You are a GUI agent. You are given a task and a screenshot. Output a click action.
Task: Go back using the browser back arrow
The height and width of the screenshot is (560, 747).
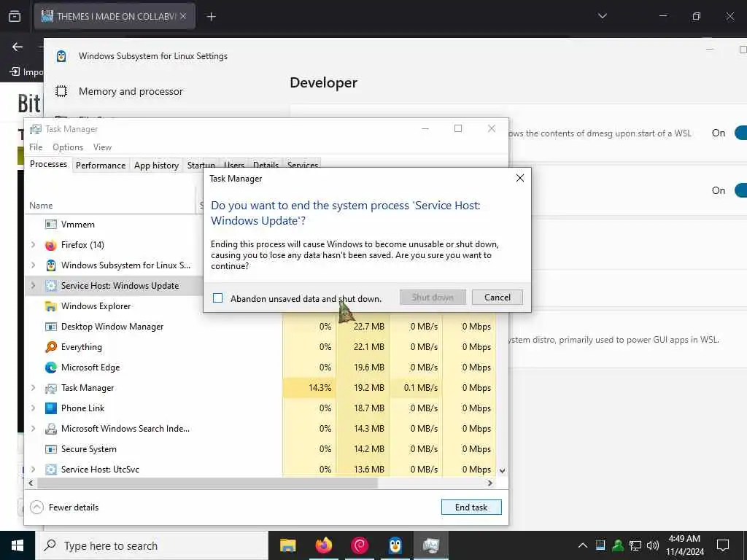coord(18,47)
